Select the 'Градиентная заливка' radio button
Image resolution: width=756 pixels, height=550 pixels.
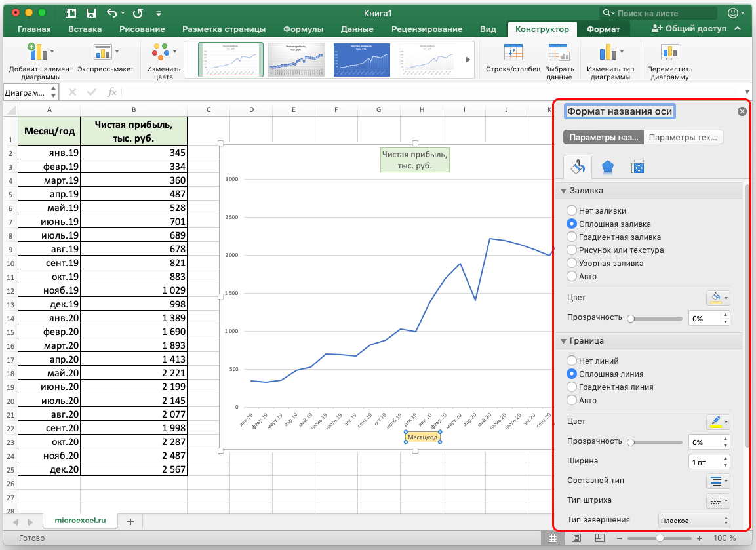(571, 237)
